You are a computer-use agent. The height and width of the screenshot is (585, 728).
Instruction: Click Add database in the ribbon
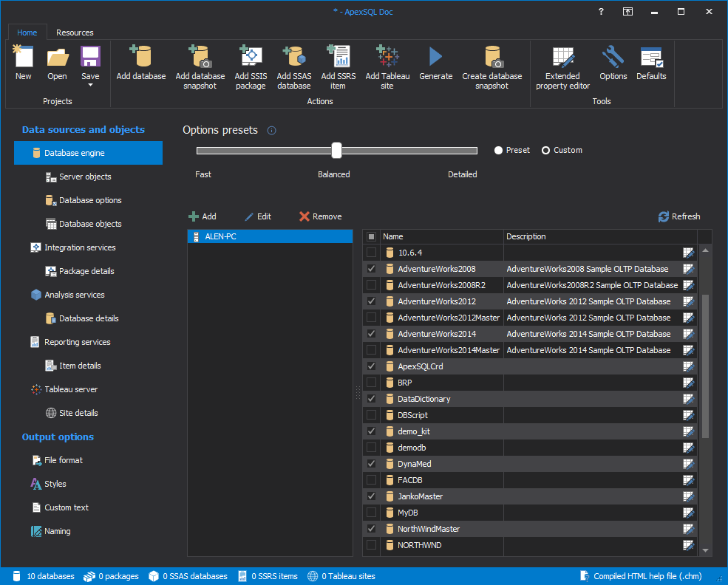point(140,63)
